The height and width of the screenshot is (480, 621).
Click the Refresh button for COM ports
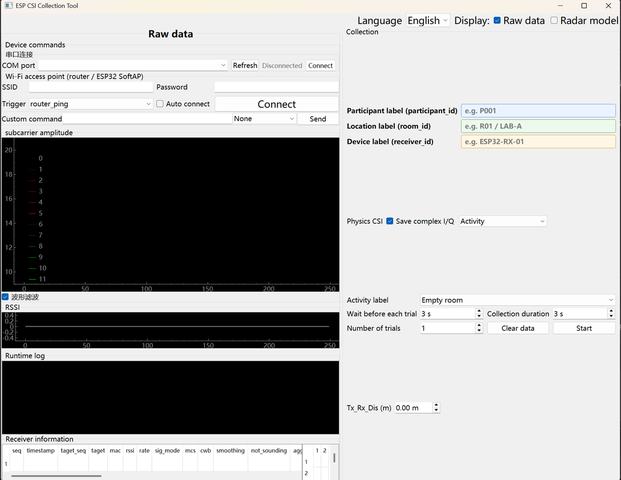[245, 65]
